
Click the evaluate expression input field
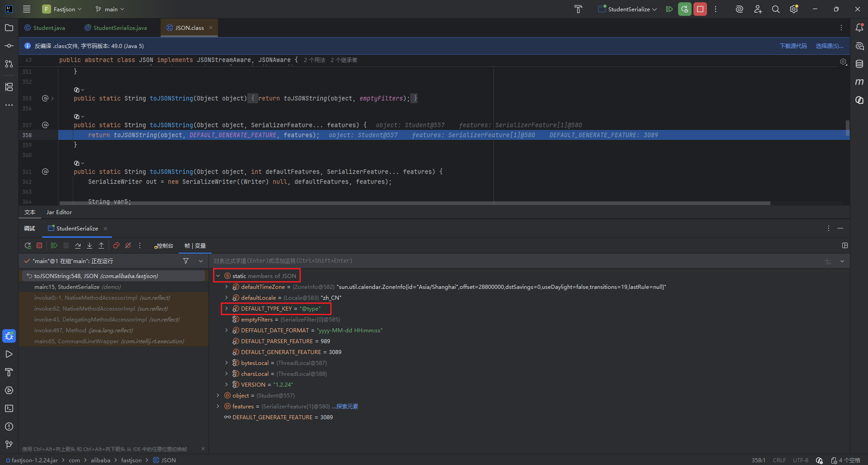point(516,261)
